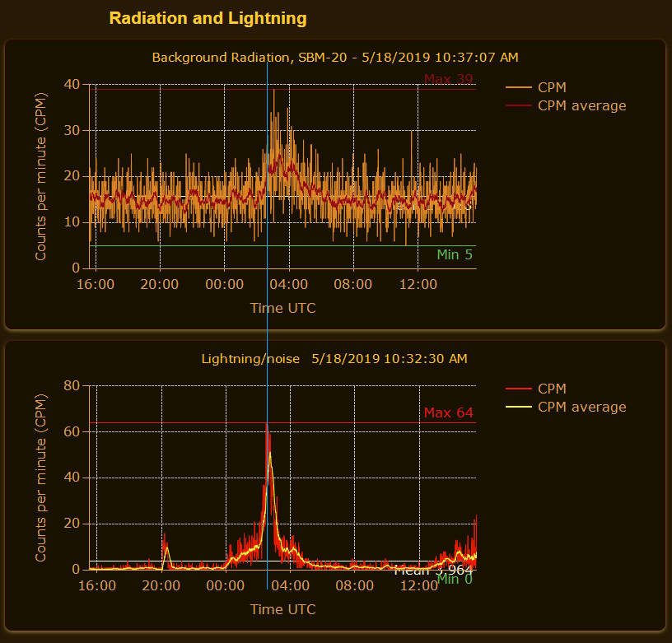This screenshot has width=672, height=643.
Task: Click the 20:00 tick on Lightning/noise chart
Action: point(161,585)
